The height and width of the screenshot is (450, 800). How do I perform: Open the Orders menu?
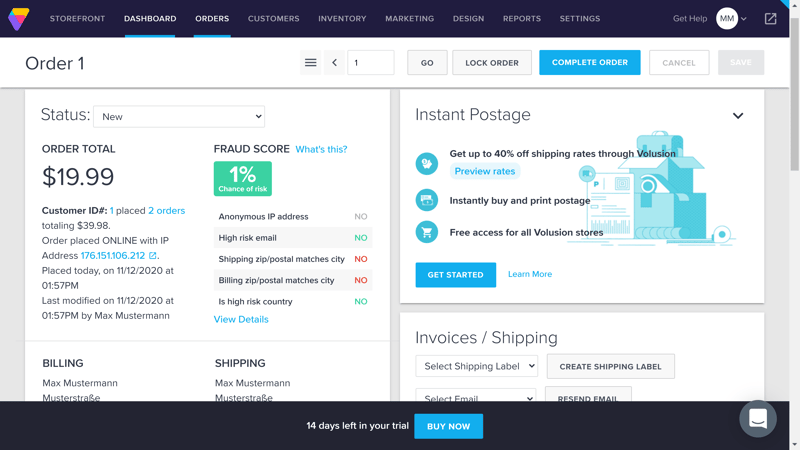[x=212, y=19]
